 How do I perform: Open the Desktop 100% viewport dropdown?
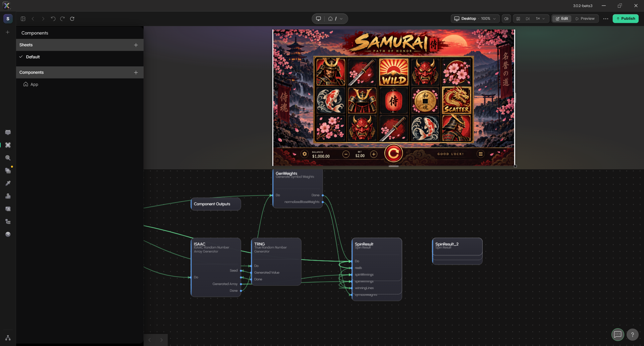[475, 19]
